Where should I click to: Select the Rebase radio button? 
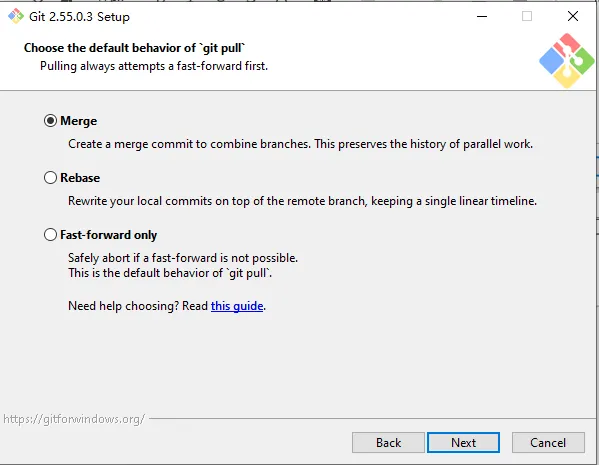pyautogui.click(x=50, y=178)
